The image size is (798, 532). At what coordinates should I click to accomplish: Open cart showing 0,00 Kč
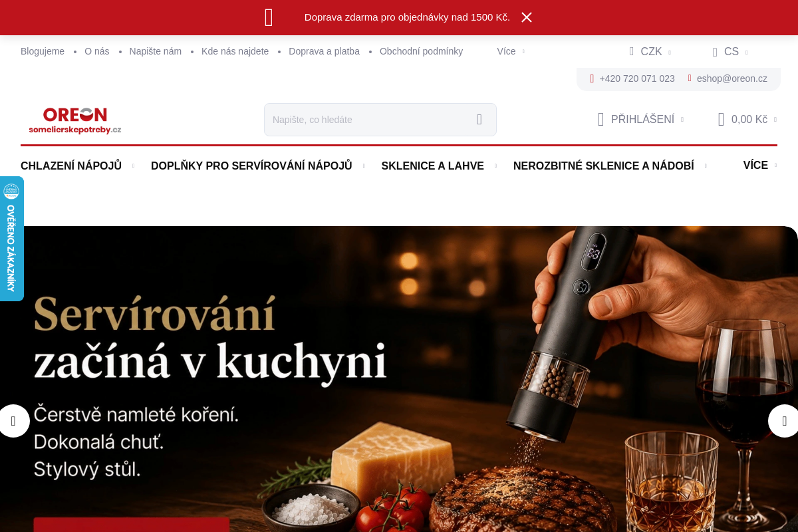pos(749,120)
